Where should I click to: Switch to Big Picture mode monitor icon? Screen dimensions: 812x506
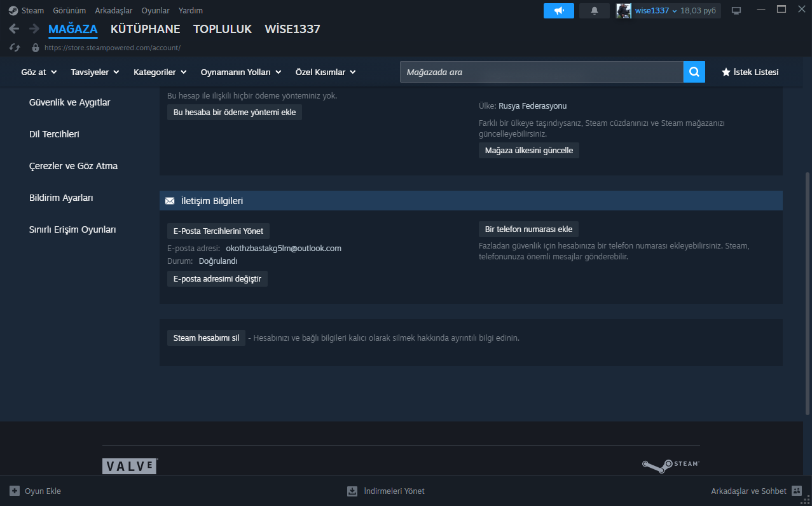pyautogui.click(x=736, y=11)
